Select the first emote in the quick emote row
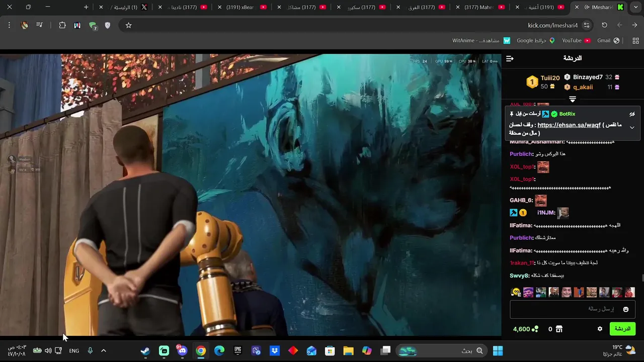644x362 pixels. [516, 292]
